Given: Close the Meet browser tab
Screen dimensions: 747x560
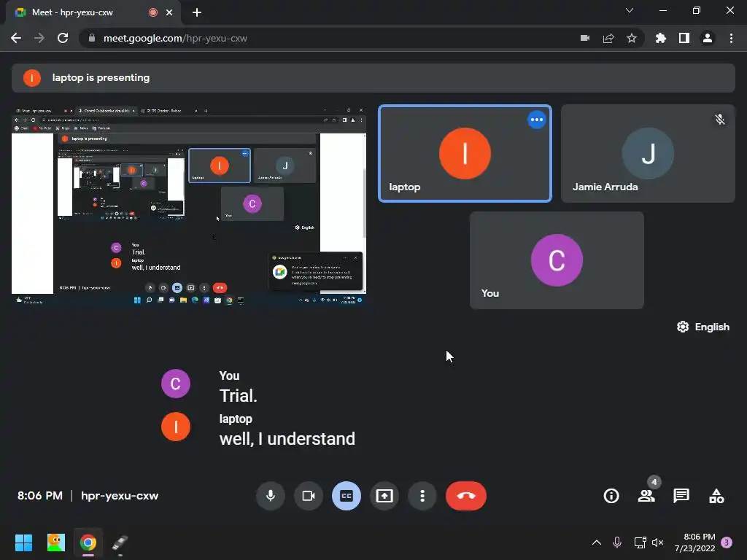Looking at the screenshot, I should pos(169,12).
